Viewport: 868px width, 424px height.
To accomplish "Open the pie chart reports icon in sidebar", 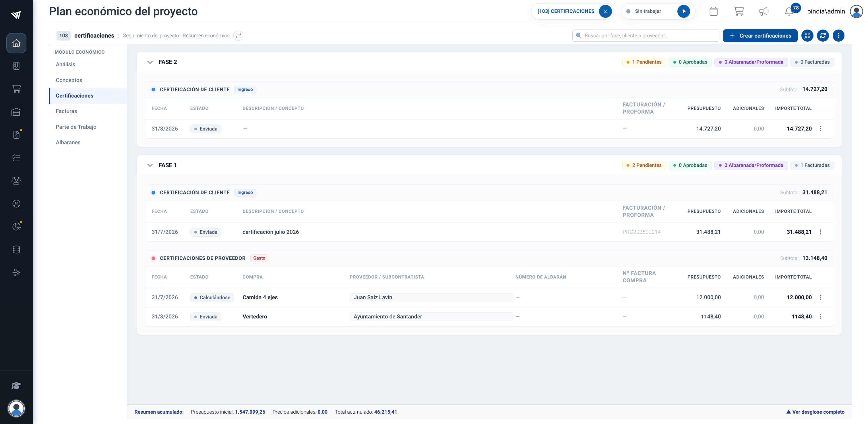I will (x=16, y=226).
